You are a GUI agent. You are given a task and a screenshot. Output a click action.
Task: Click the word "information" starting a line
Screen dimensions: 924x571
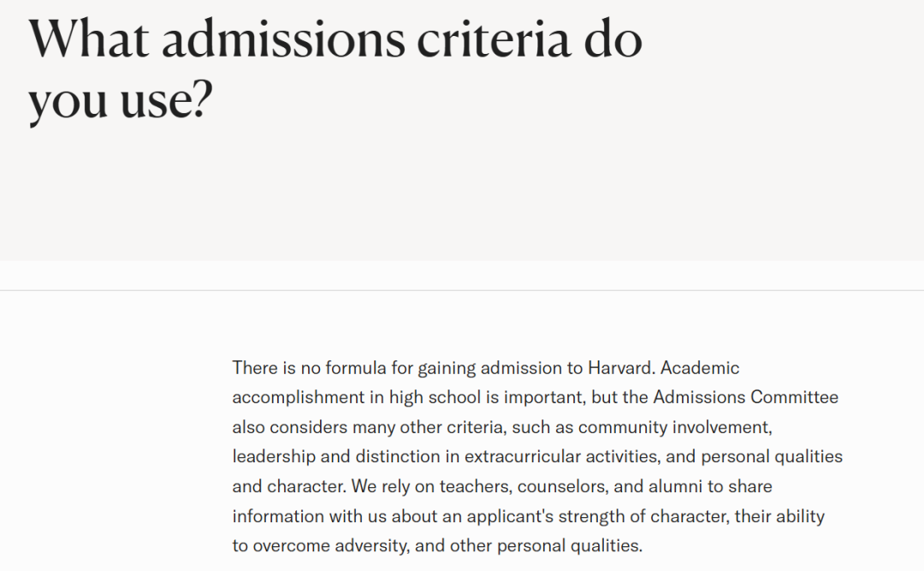[278, 516]
